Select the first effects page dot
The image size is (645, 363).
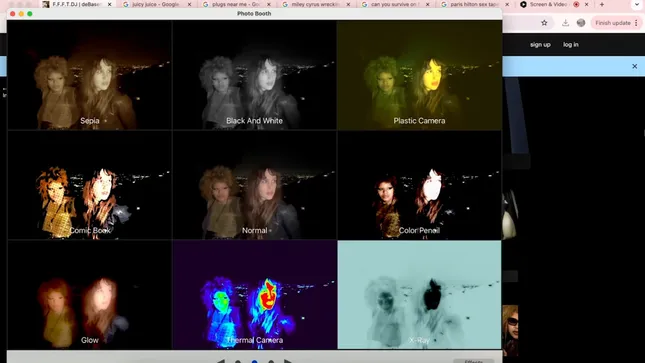click(238, 361)
